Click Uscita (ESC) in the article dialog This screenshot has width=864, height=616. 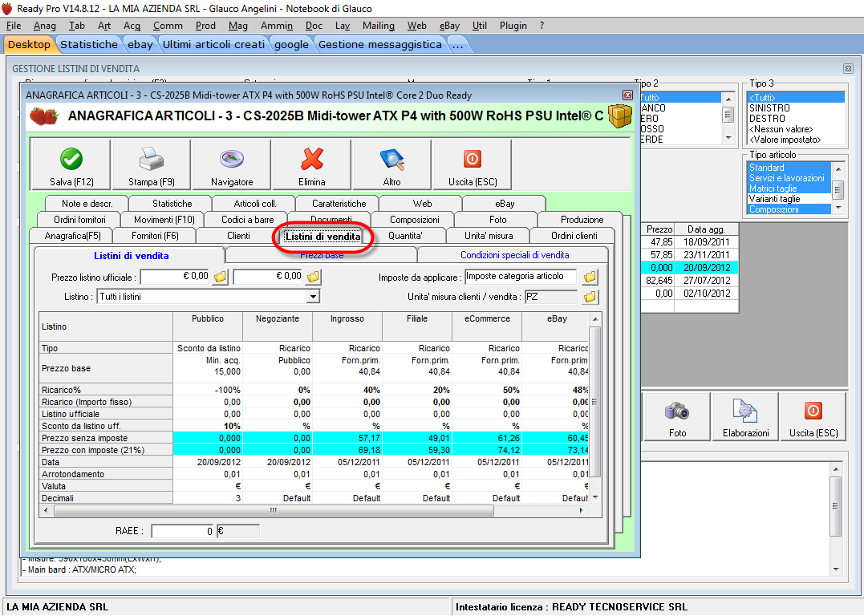(472, 160)
